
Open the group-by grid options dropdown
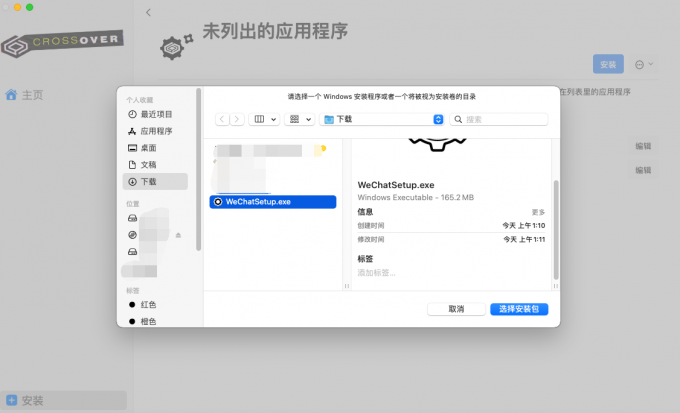click(299, 119)
